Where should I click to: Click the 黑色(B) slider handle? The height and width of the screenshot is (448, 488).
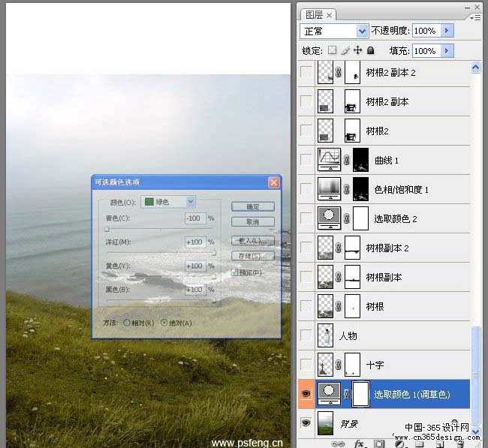pyautogui.click(x=214, y=301)
